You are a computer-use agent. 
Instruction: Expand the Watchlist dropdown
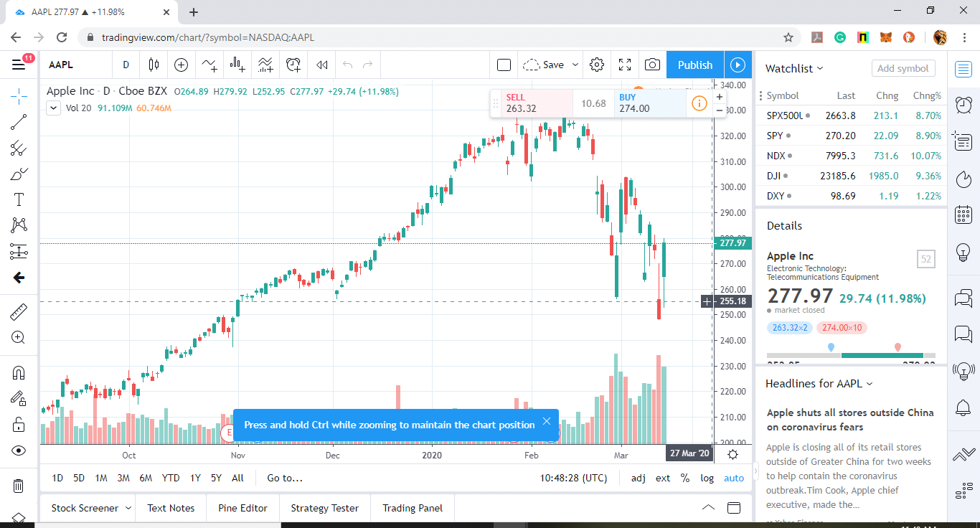794,68
